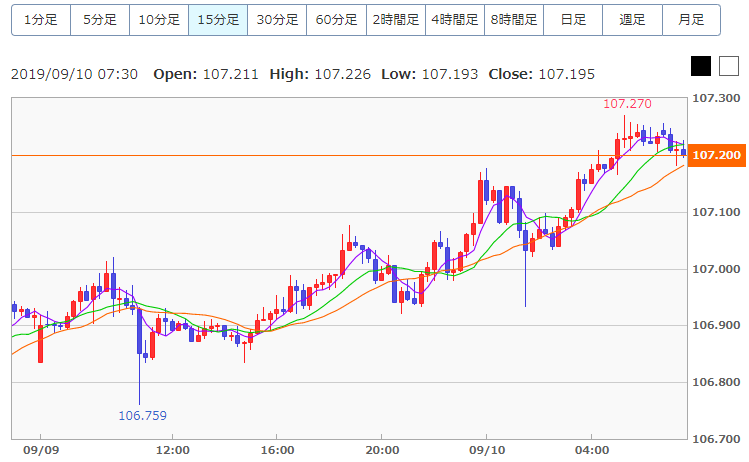Choose the 4時間足 timeframe
This screenshot has width=749, height=462.
455,20
